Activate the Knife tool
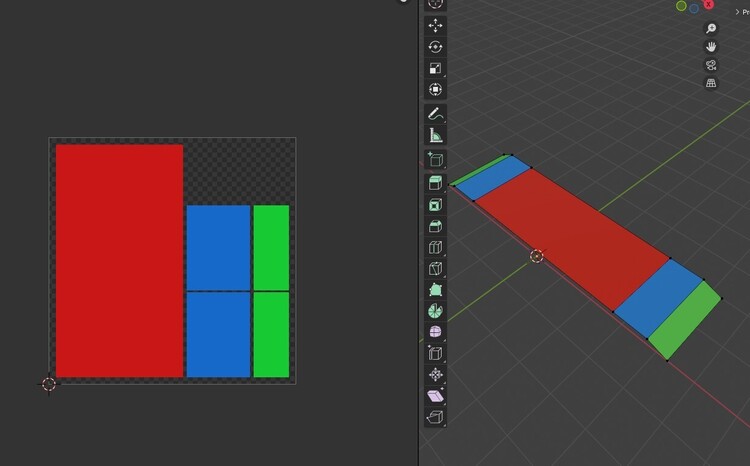The width and height of the screenshot is (750, 466). click(435, 269)
